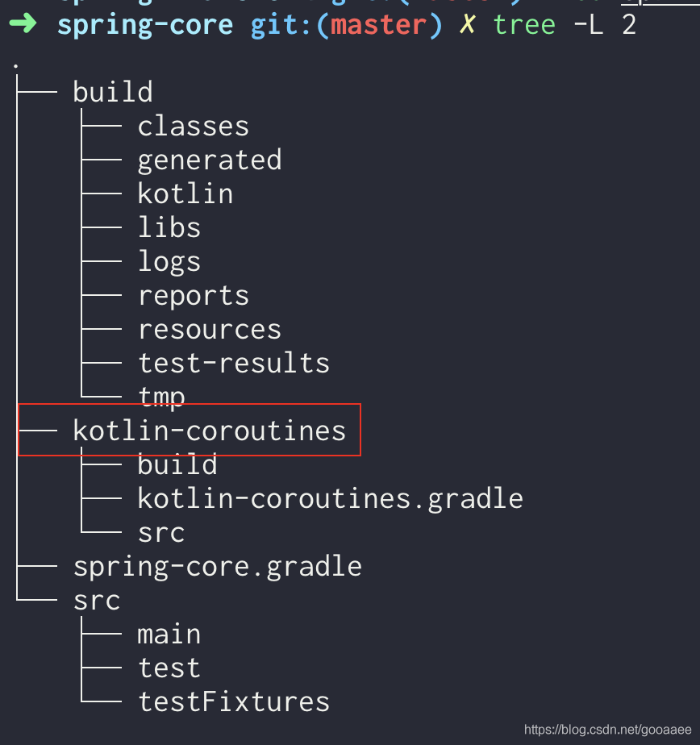Click the testFixtures directory entry
Image resolution: width=700 pixels, height=745 pixels.
pos(233,701)
